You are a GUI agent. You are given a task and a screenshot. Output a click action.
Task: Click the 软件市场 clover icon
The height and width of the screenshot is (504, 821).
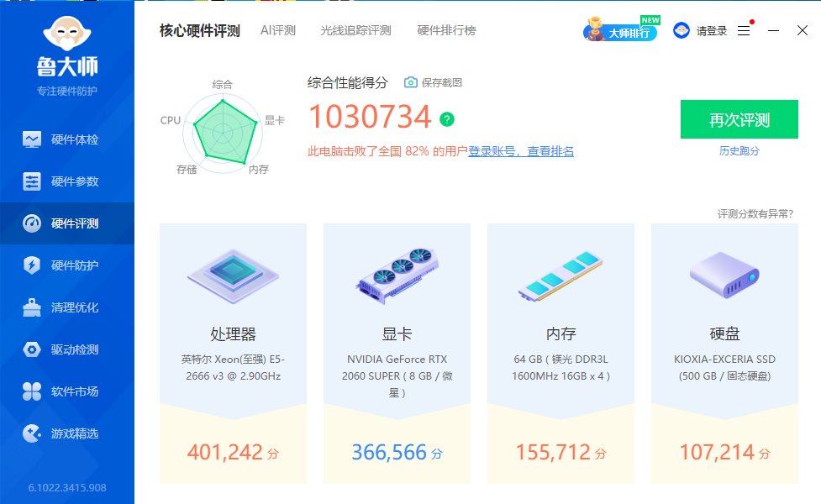tap(32, 391)
